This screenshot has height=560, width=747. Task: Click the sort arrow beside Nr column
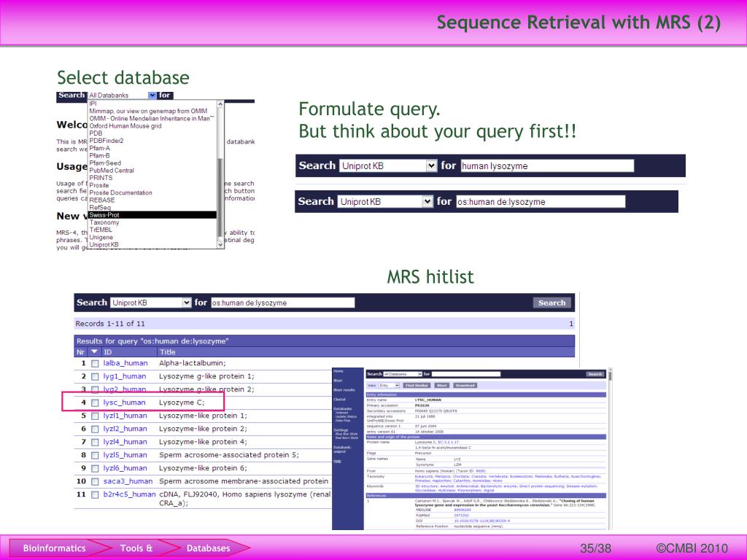tap(94, 352)
